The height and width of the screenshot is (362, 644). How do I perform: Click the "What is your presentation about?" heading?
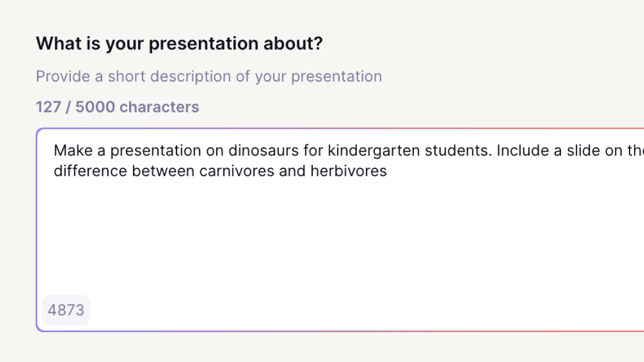pos(179,44)
